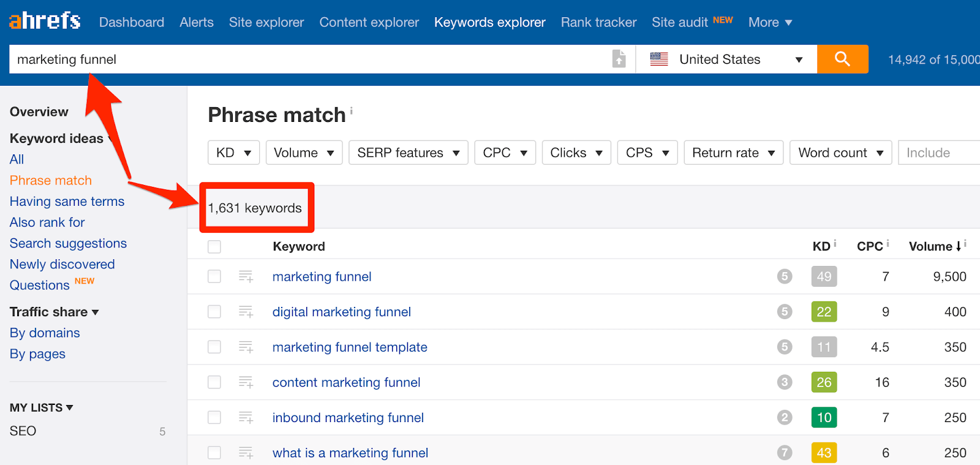This screenshot has height=465, width=980.
Task: Open Questions report in sidebar
Action: click(x=40, y=285)
